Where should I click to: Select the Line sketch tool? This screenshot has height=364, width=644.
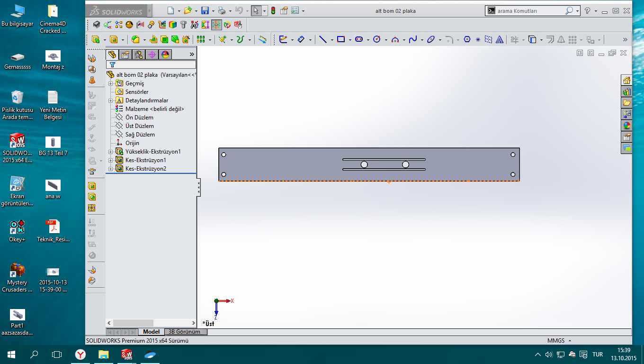(x=323, y=40)
